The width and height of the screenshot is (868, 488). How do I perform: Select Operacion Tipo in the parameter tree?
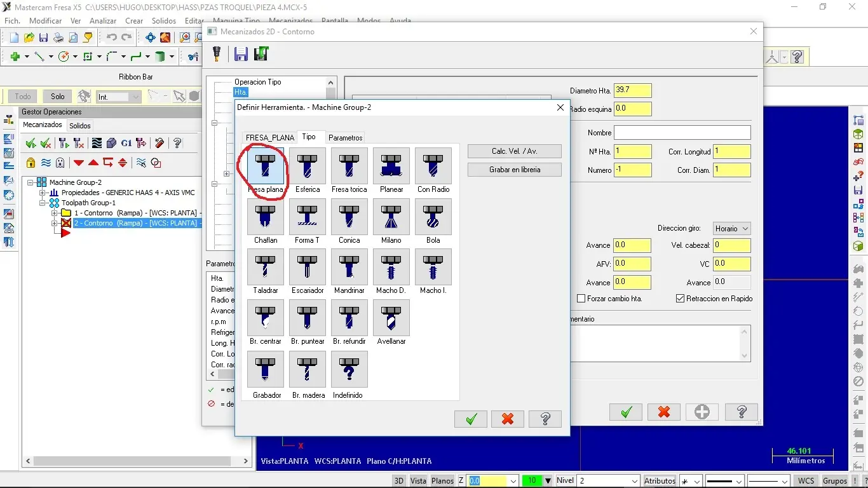[257, 82]
